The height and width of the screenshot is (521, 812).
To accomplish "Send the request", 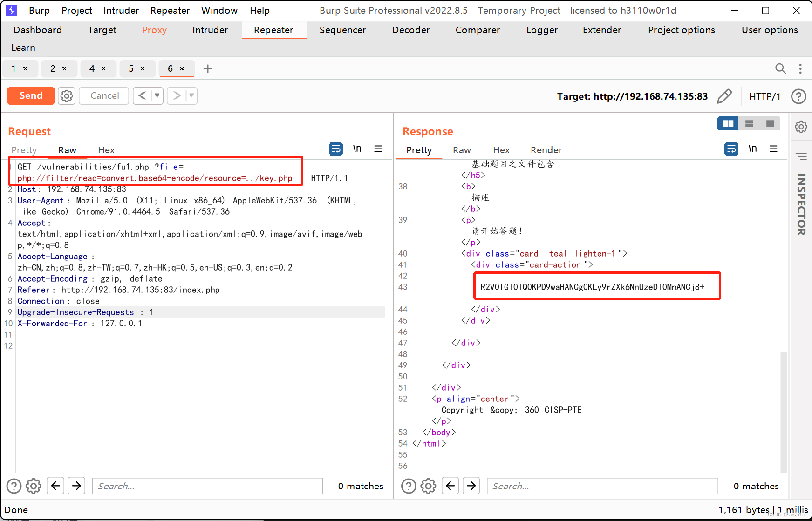I will coord(31,96).
